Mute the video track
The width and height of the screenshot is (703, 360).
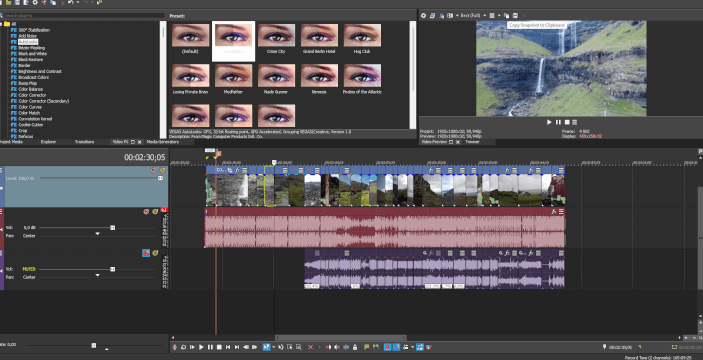[x=153, y=170]
